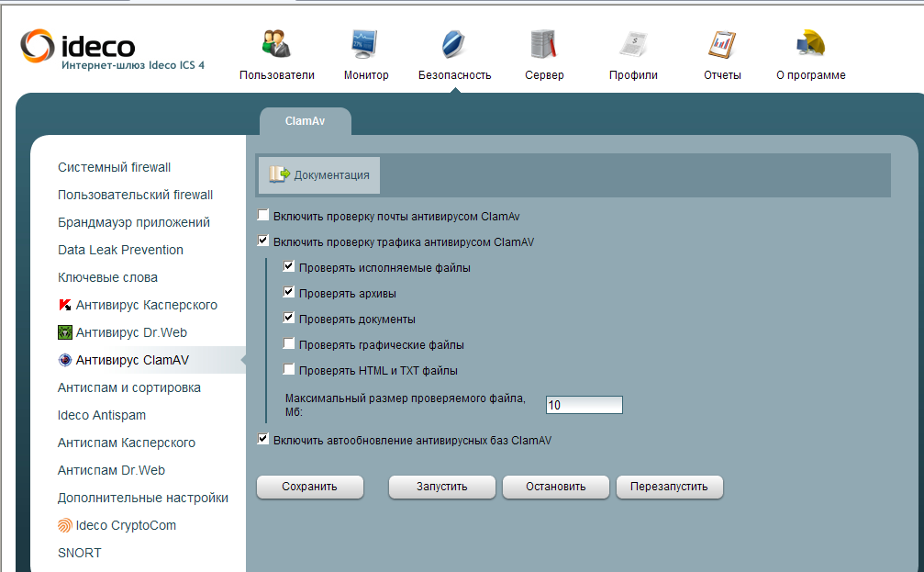
Task: Toggle ClamAV database auto-update checkbox
Action: click(x=263, y=439)
